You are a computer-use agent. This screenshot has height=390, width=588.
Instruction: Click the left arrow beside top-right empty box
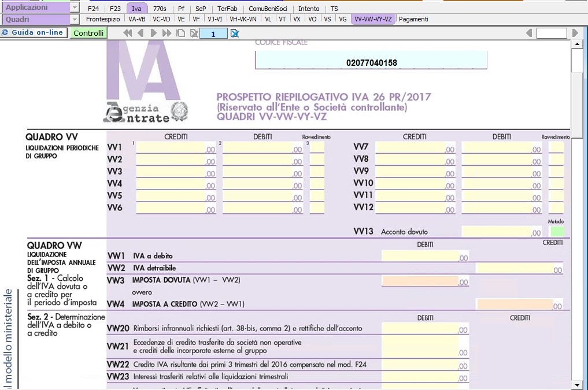coord(529,34)
